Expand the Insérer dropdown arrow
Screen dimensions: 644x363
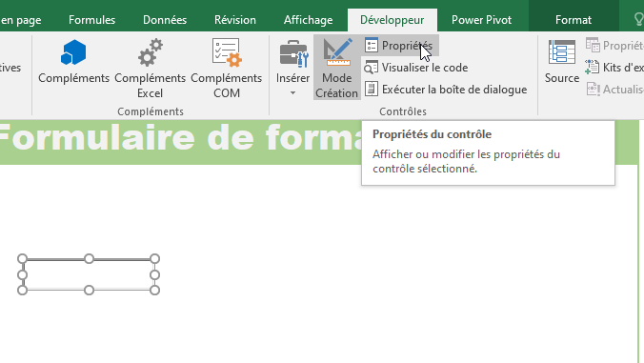tap(292, 93)
